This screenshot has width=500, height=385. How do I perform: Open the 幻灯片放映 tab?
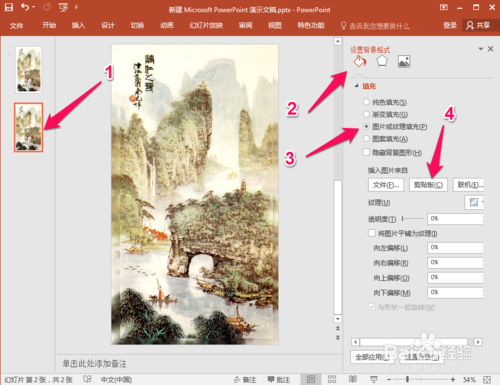pos(206,25)
